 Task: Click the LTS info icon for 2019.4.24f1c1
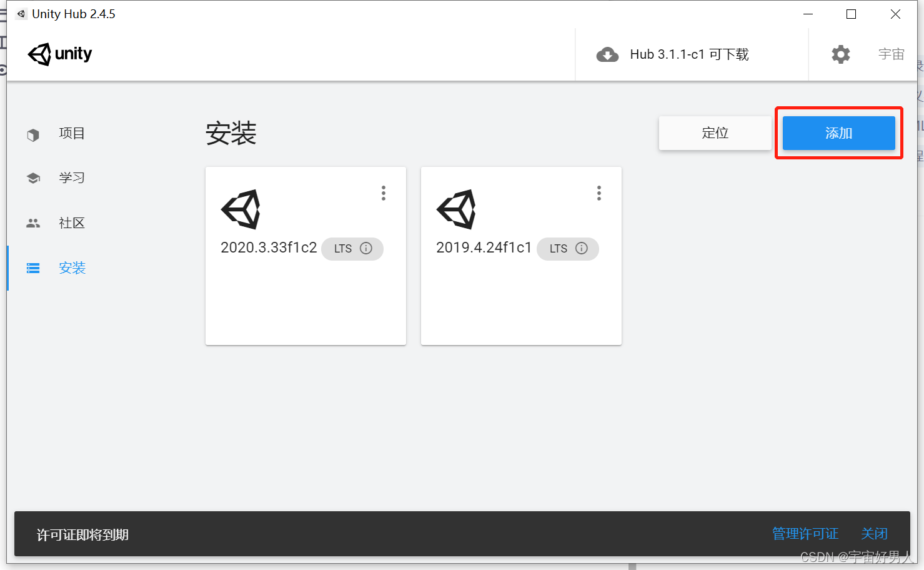point(582,248)
